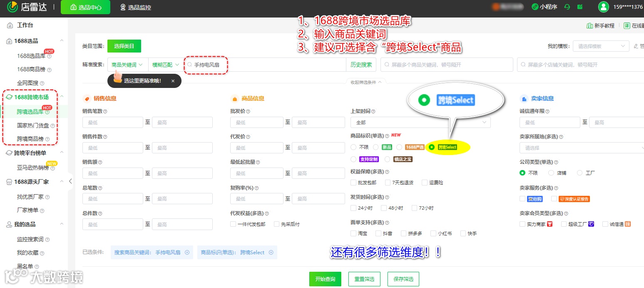
Task: Click the 历史搜索 button
Action: (361, 65)
